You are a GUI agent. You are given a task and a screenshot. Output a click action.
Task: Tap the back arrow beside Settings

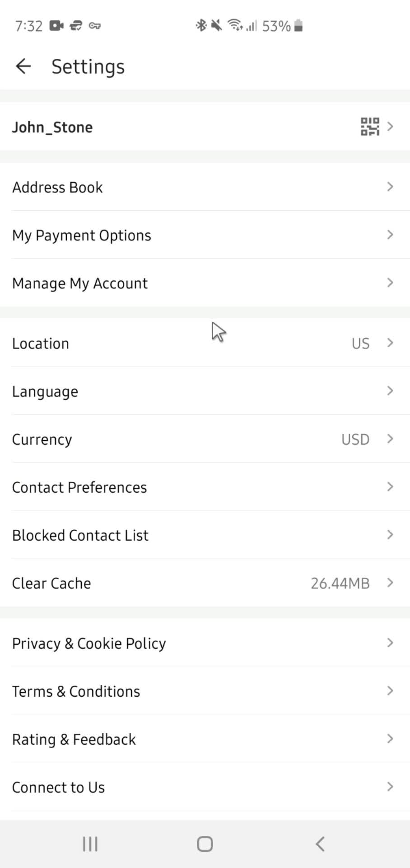point(23,66)
